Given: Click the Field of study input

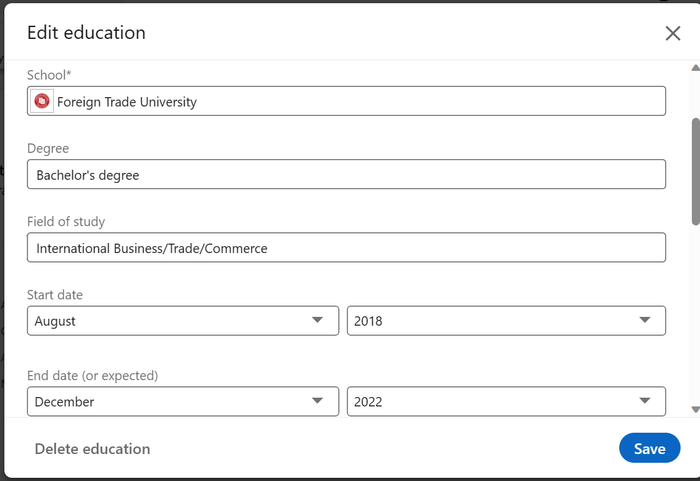Looking at the screenshot, I should point(346,247).
